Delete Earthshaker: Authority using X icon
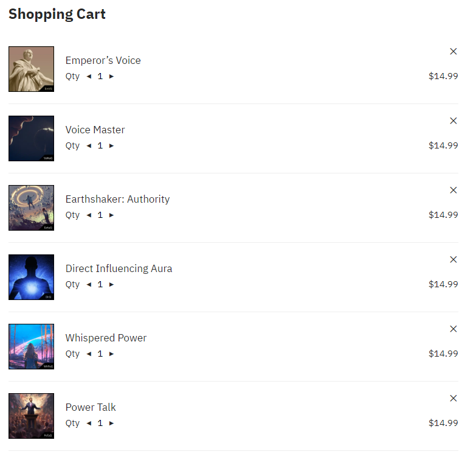 click(454, 190)
